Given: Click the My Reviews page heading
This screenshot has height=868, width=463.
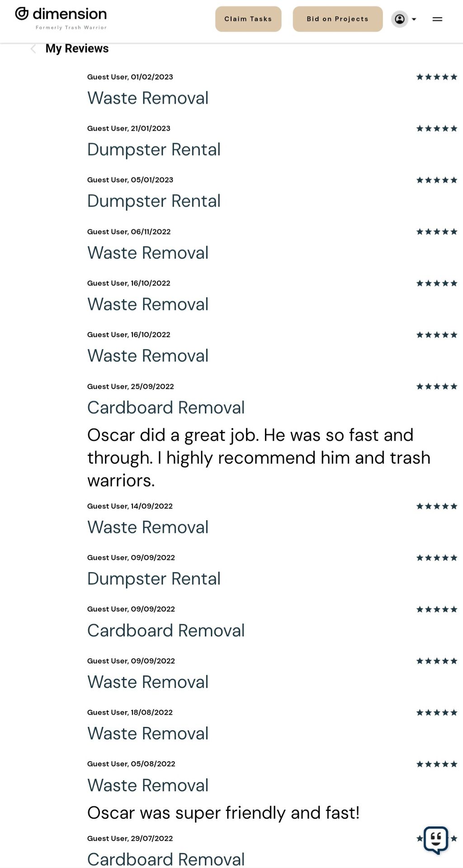Looking at the screenshot, I should tap(77, 48).
